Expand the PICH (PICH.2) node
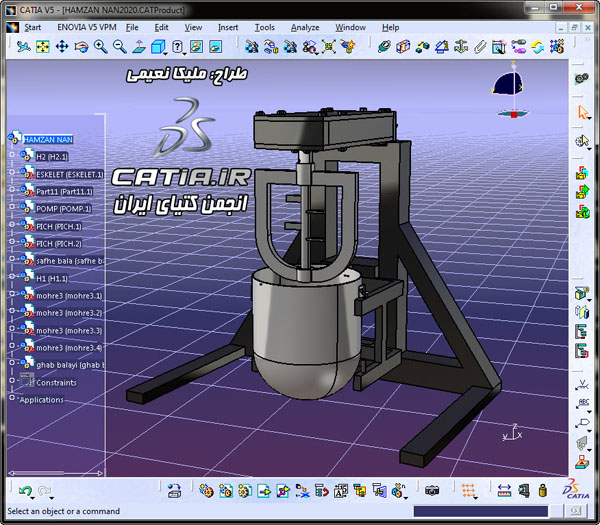The image size is (600, 525). 12,241
